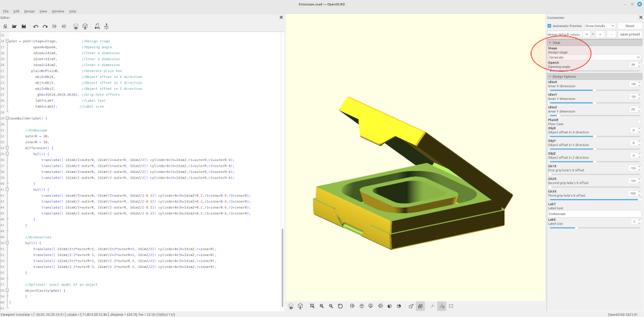The width and height of the screenshot is (644, 317).
Task: Click the Export as STL icon
Action: click(97, 26)
